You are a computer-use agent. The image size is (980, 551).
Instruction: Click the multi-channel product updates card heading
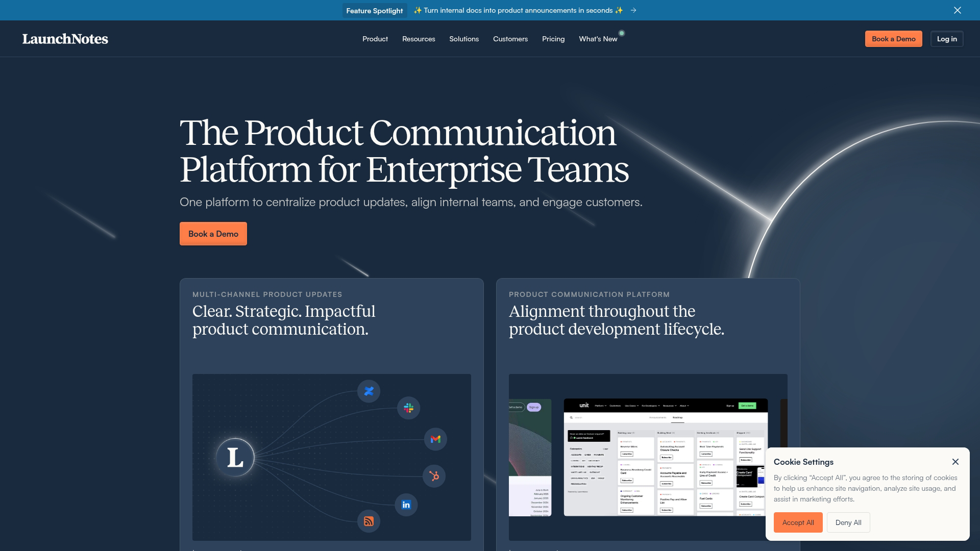click(284, 320)
